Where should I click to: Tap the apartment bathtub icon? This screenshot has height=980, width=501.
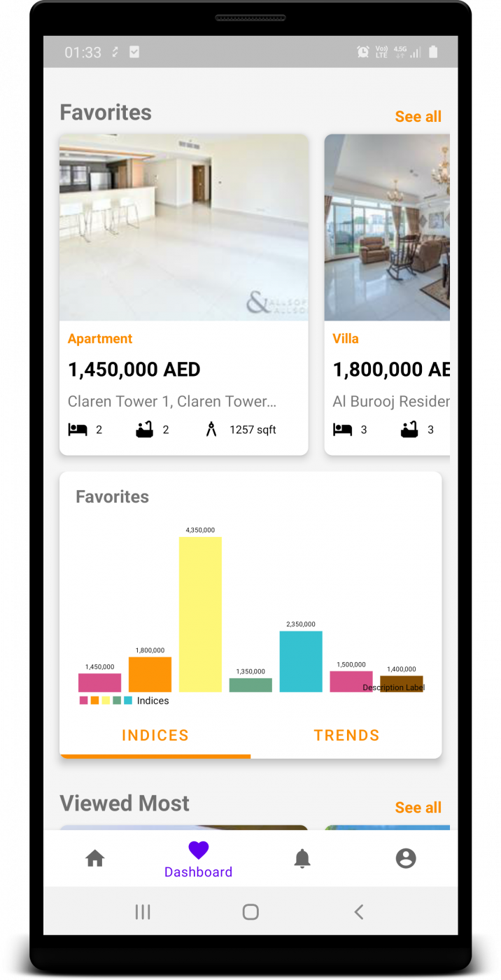(145, 430)
